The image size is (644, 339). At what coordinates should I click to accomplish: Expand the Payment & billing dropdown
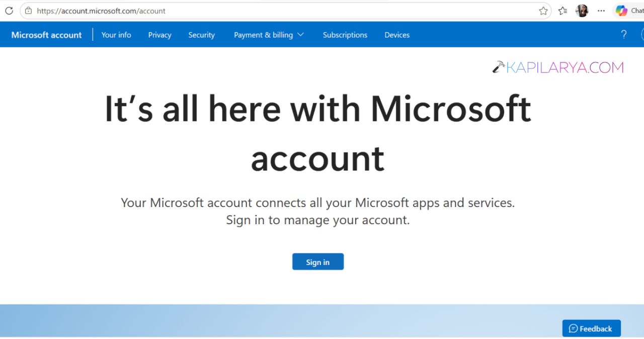click(x=269, y=35)
